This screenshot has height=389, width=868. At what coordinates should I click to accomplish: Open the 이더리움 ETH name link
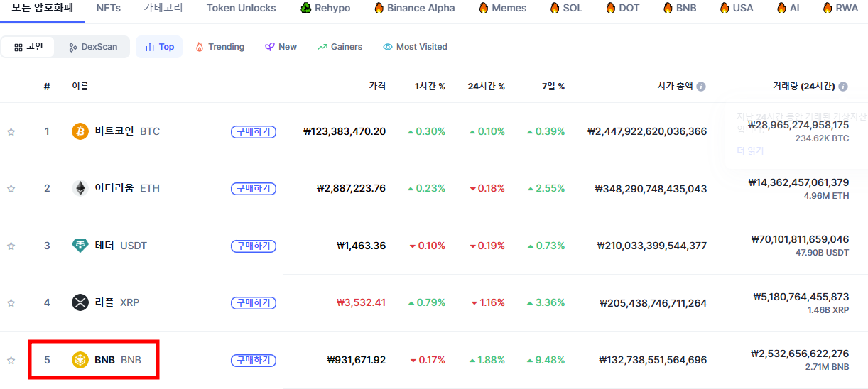point(127,188)
